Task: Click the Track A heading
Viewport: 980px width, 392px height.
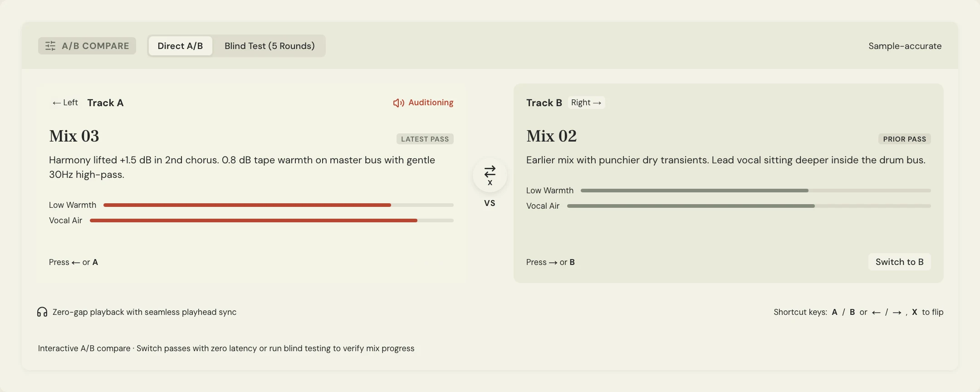Action: pos(105,103)
